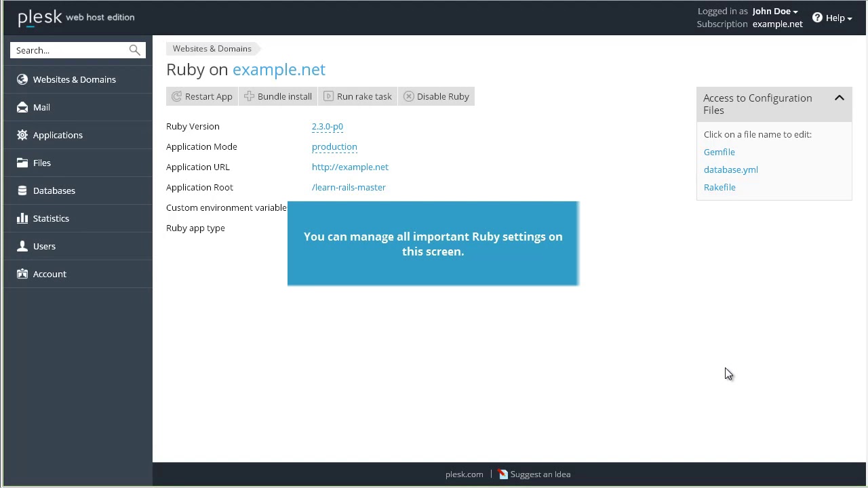Click the subscription example.net link
This screenshot has height=488, width=868.
pos(777,24)
